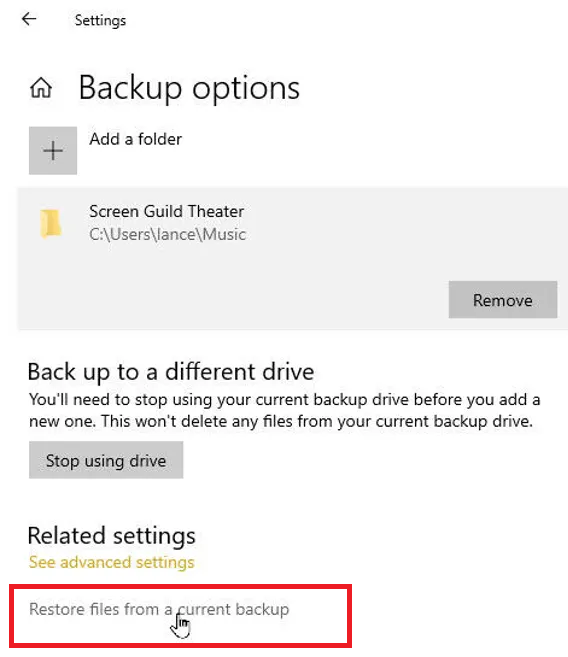Image resolution: width=568 pixels, height=657 pixels.
Task: Open See advanced settings link
Action: pos(111,562)
